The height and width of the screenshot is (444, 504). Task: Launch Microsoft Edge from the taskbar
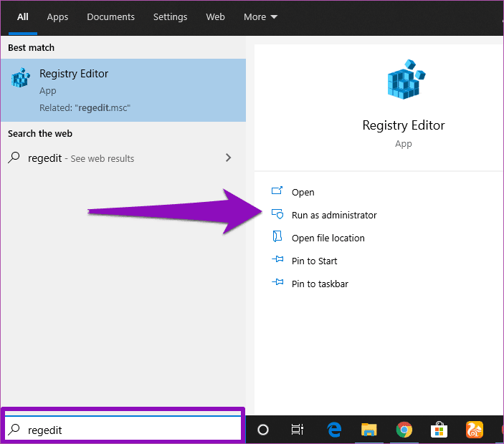pyautogui.click(x=334, y=430)
